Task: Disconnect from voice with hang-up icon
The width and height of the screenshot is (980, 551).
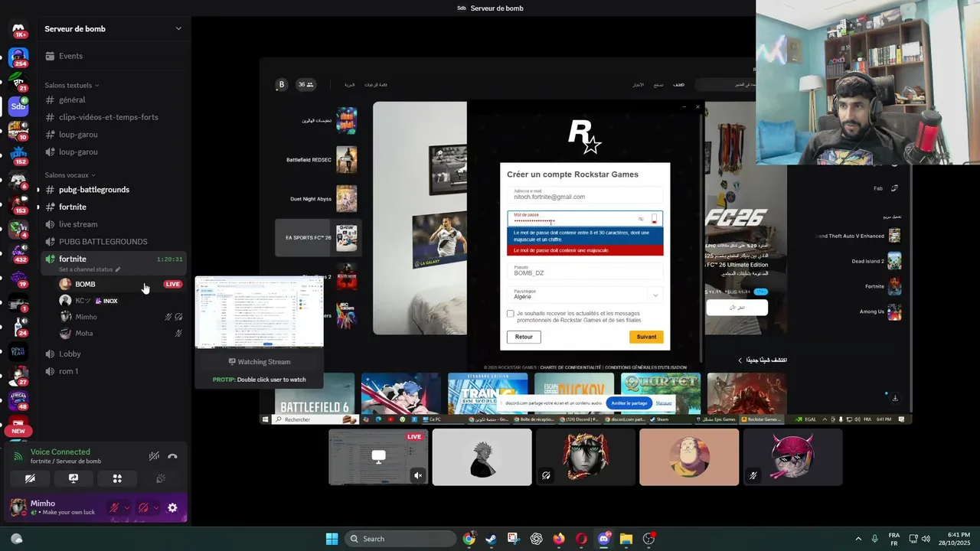Action: click(172, 456)
